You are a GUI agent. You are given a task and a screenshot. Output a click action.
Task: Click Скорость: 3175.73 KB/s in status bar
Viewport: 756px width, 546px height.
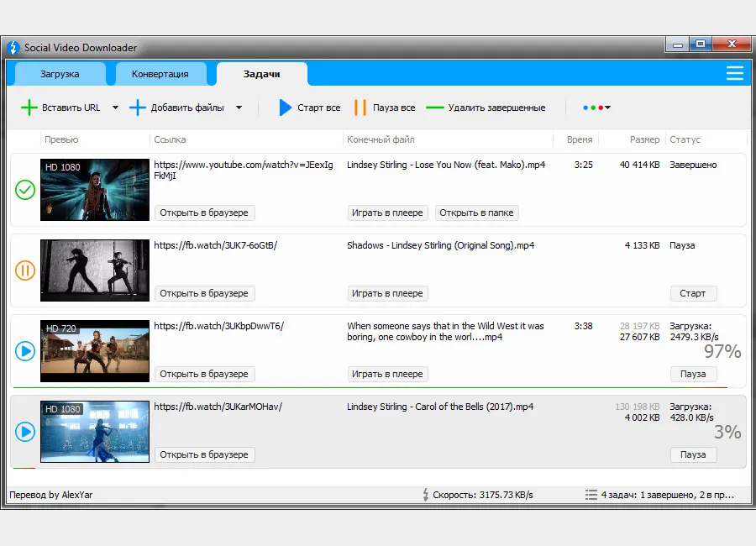[x=483, y=495]
